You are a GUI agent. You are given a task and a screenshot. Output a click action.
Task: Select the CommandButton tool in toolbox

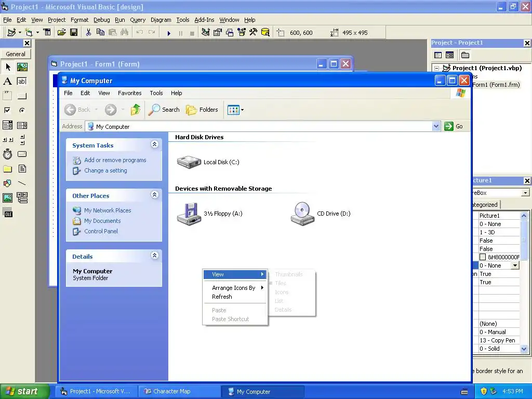coord(22,96)
